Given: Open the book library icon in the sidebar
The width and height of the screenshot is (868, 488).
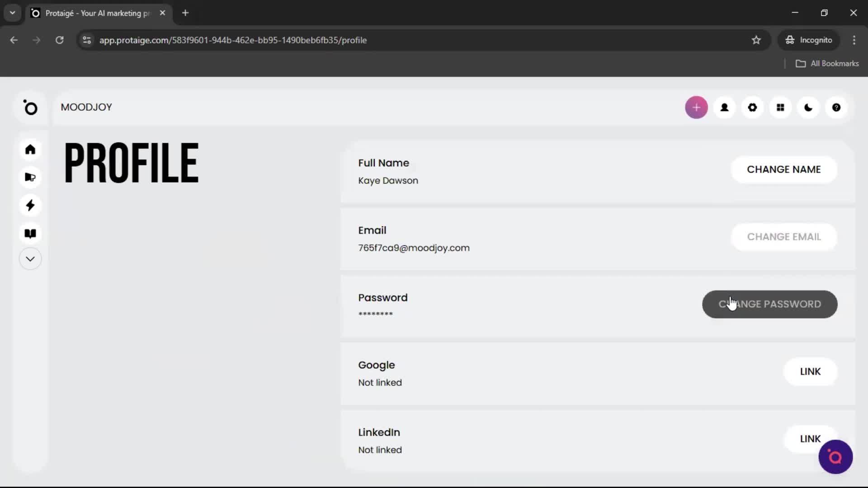Looking at the screenshot, I should tap(30, 233).
